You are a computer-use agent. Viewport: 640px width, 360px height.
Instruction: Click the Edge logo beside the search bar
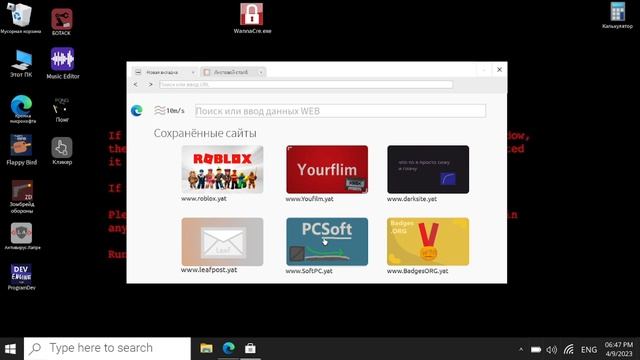(x=137, y=110)
